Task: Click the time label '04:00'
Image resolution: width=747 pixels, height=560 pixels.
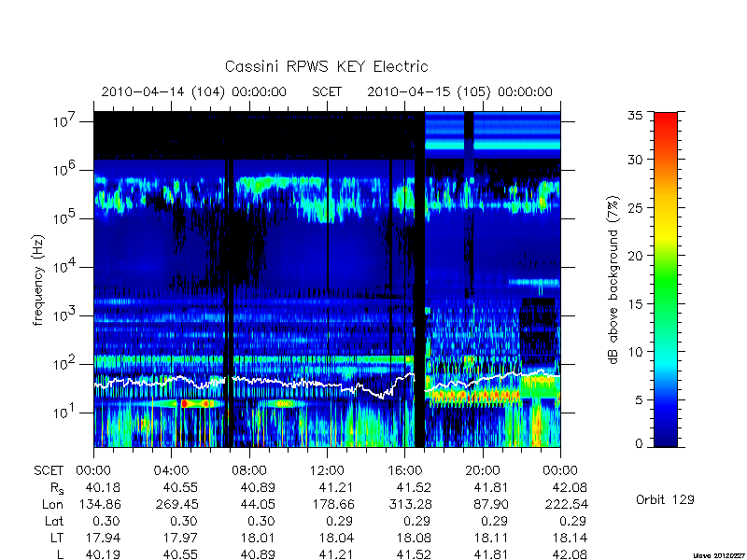Action: (171, 470)
